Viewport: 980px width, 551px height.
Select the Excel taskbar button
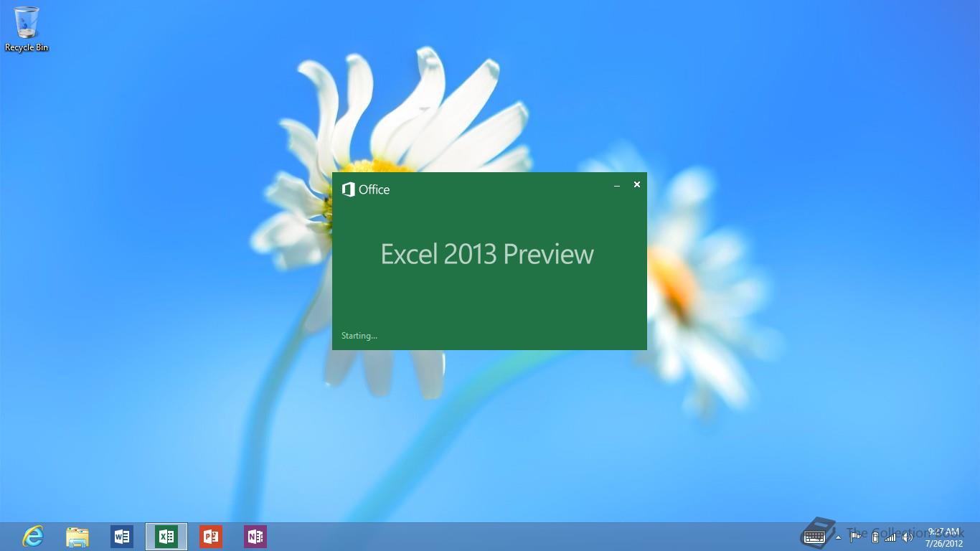(x=166, y=537)
